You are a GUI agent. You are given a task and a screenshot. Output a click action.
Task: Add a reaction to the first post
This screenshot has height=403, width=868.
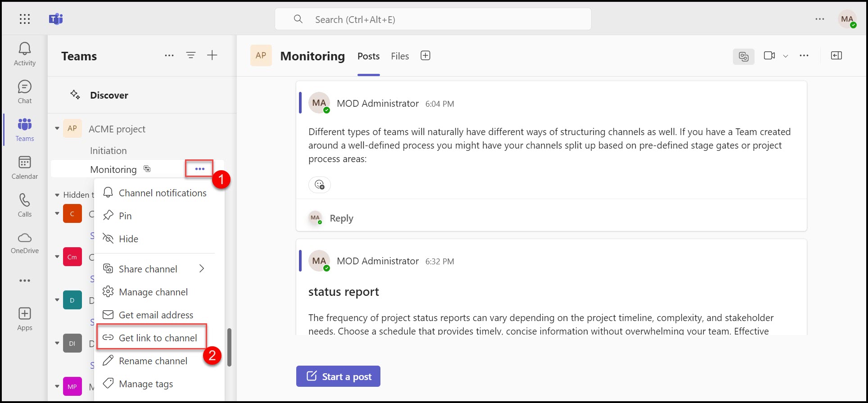(x=320, y=185)
